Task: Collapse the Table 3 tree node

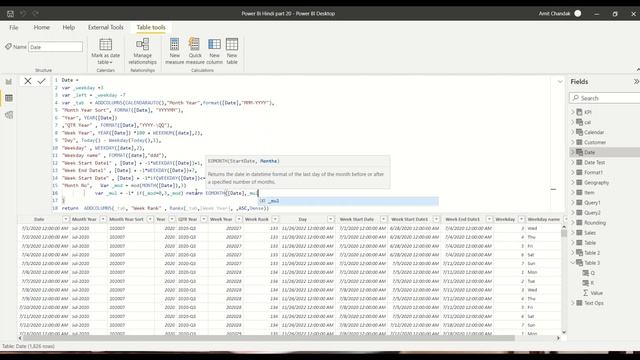Action: [x=573, y=262]
